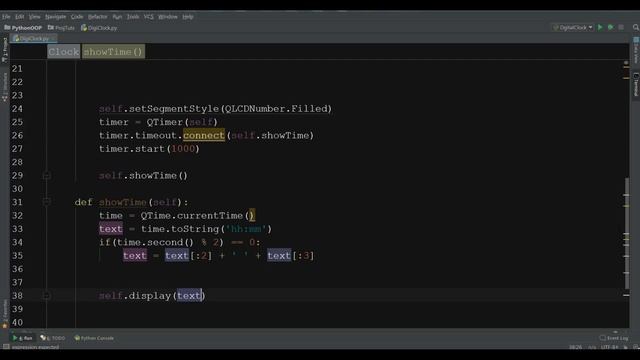Open the Code menu

click(77, 17)
